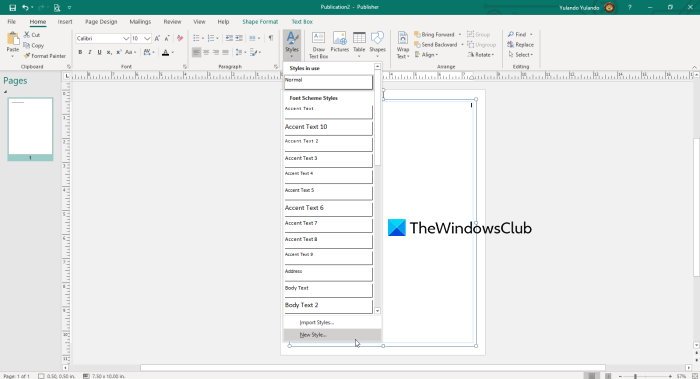Click the Copy icon

(27, 46)
